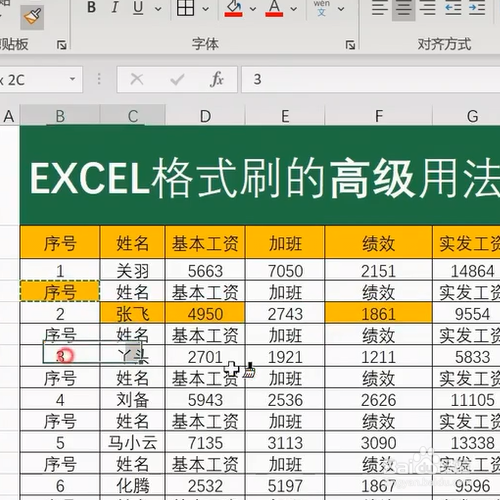Open the phonetic guide dropdown arrow
The image size is (500, 500).
click(x=341, y=9)
